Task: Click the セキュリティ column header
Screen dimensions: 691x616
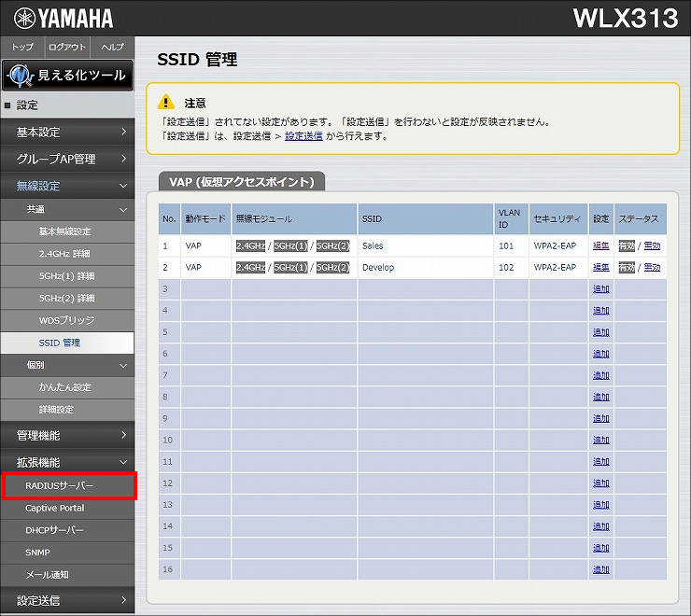Action: click(x=558, y=218)
